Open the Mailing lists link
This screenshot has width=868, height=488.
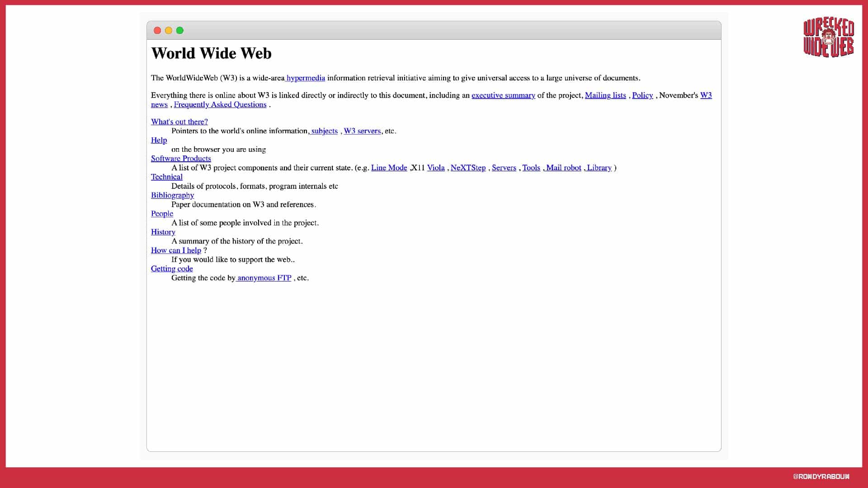point(605,95)
